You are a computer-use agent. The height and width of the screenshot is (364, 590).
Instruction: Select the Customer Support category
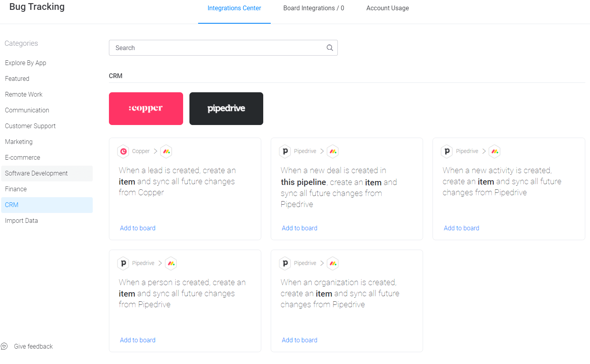point(47,126)
